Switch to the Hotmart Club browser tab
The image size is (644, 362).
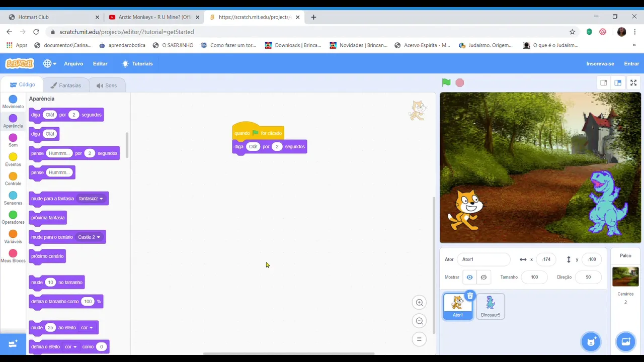point(53,17)
